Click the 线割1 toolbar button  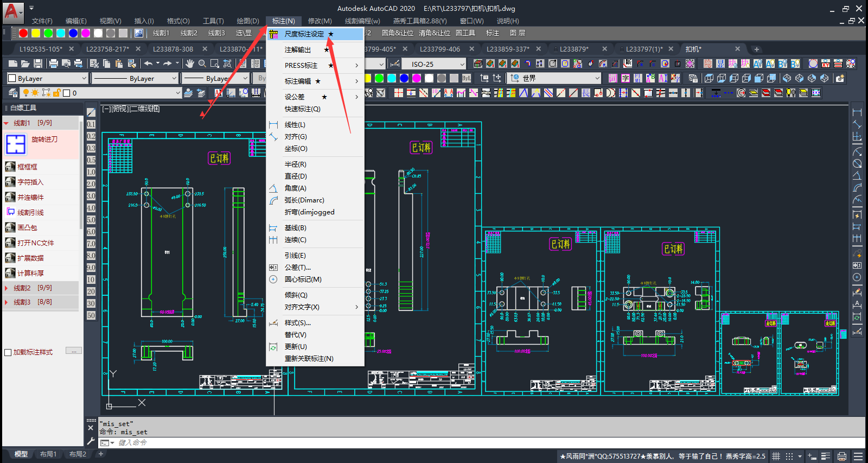[x=161, y=33]
